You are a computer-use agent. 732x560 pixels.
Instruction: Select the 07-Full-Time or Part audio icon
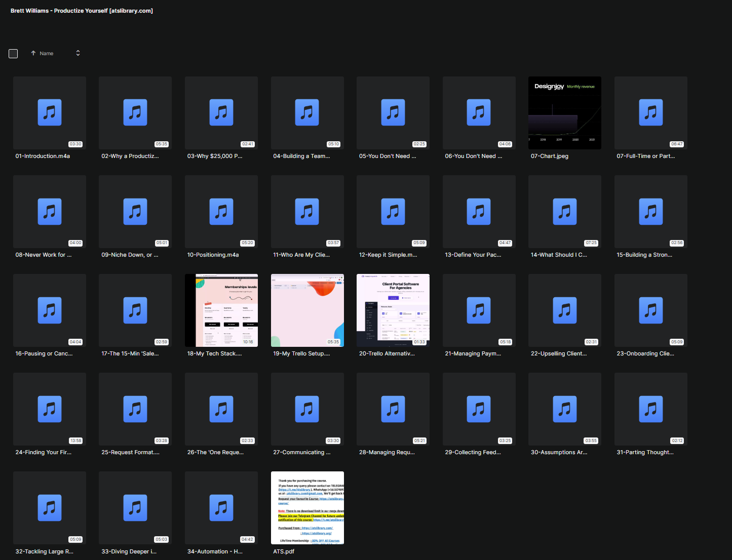(651, 112)
